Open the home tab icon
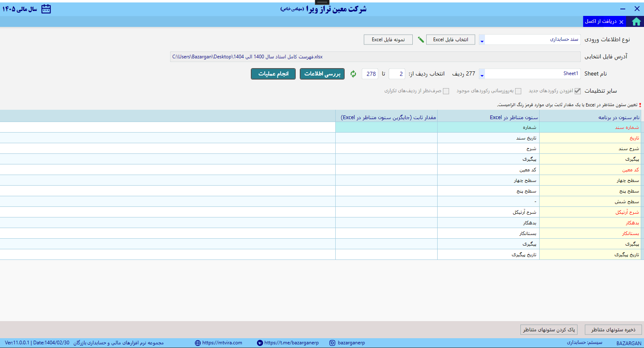The height and width of the screenshot is (348, 644). coord(636,22)
